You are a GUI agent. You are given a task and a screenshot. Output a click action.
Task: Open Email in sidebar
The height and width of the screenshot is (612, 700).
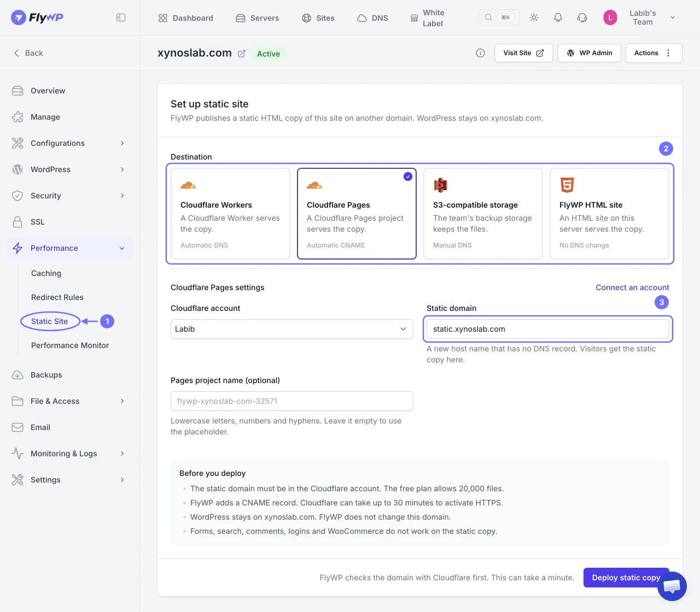pyautogui.click(x=69, y=427)
